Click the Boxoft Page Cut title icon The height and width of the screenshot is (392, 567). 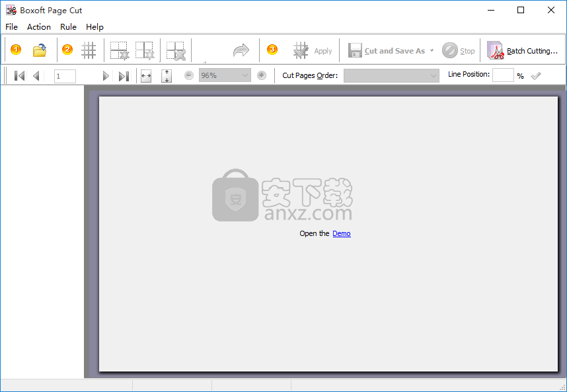pyautogui.click(x=11, y=10)
